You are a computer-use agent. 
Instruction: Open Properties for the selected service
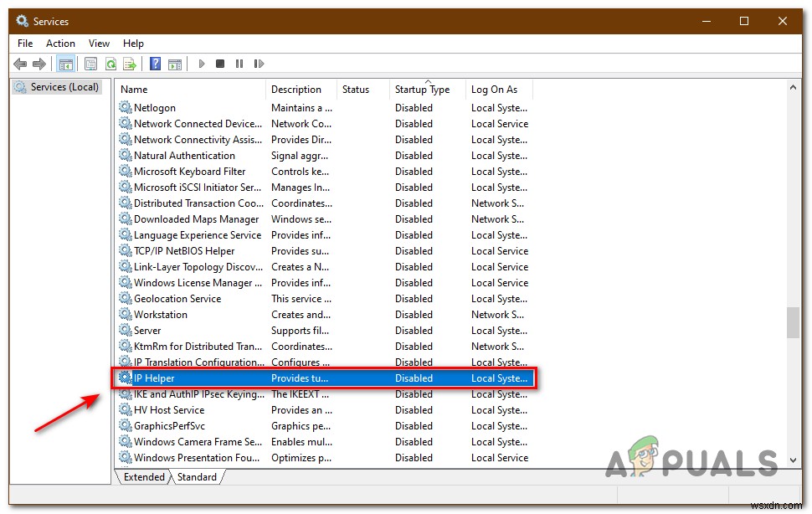91,63
